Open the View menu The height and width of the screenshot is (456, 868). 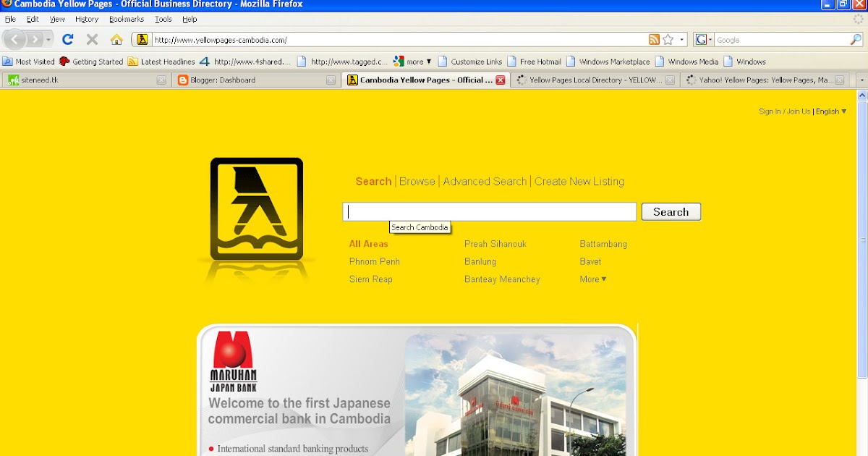[x=57, y=20]
